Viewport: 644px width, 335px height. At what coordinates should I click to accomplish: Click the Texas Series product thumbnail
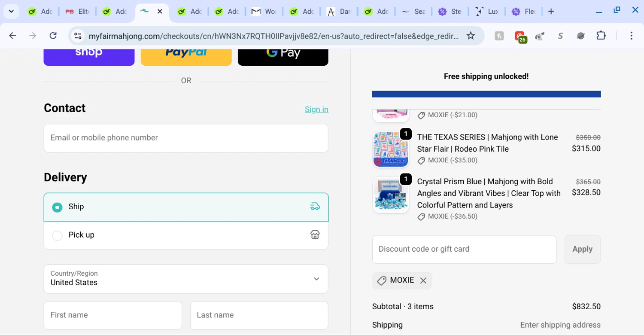pyautogui.click(x=391, y=149)
